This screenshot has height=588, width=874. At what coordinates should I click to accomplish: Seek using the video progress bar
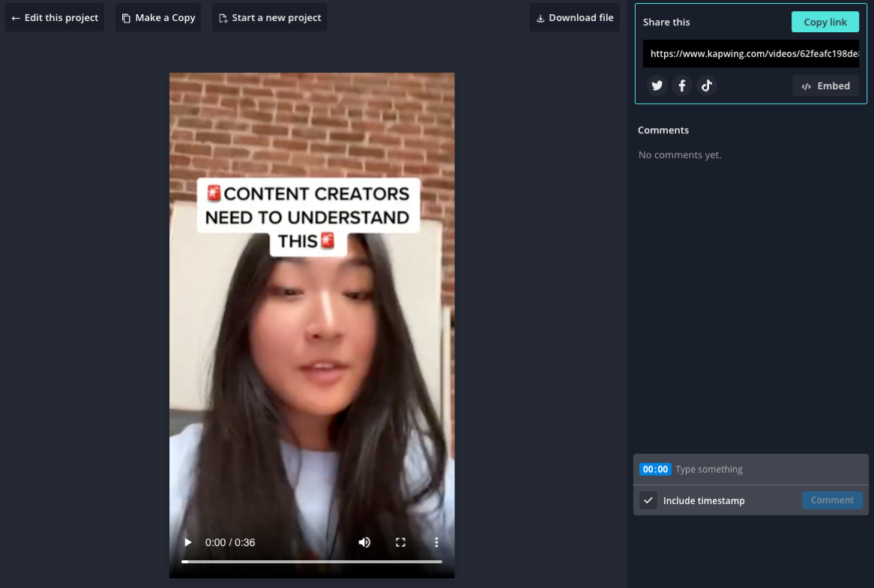312,561
